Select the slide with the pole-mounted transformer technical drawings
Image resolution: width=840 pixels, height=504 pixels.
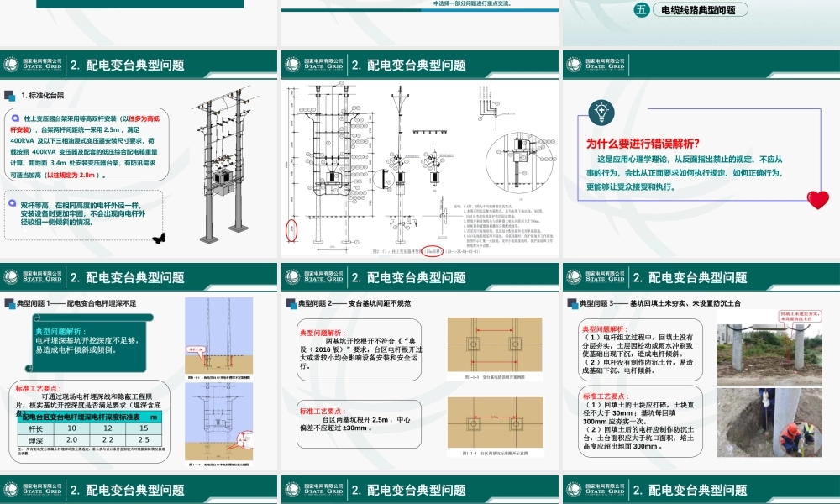(419, 155)
